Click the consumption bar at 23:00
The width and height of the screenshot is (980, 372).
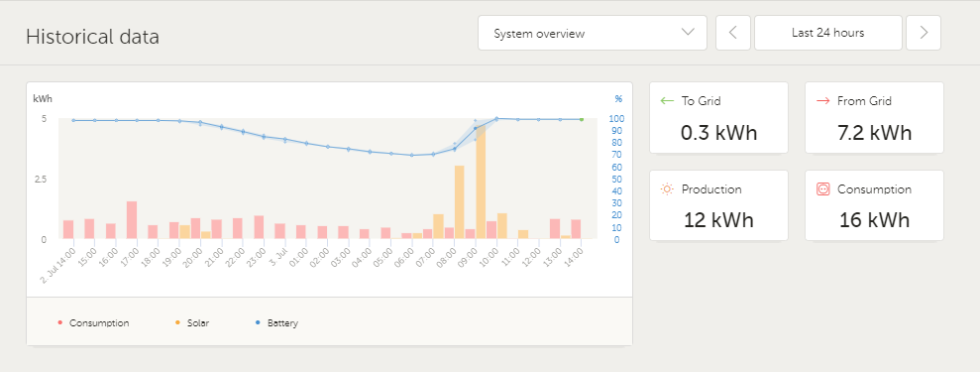[x=259, y=227]
